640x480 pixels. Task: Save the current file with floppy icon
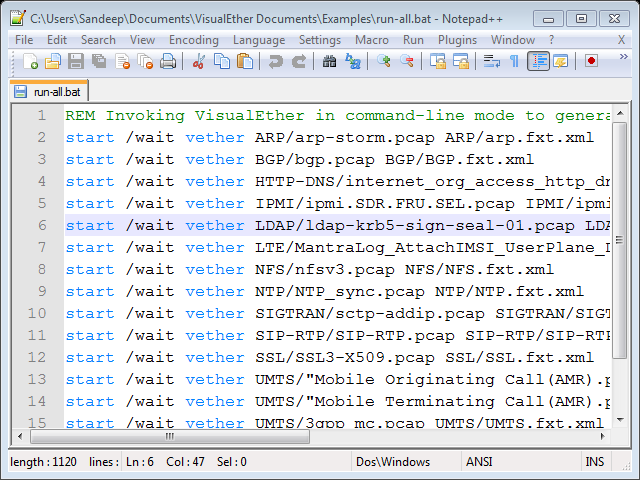(x=76, y=61)
